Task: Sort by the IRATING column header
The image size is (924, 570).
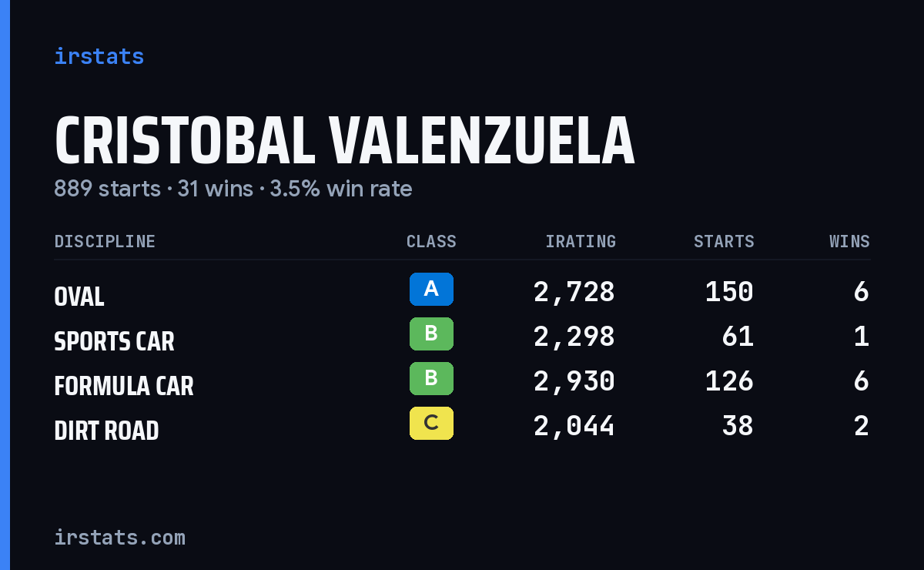Action: 581,242
